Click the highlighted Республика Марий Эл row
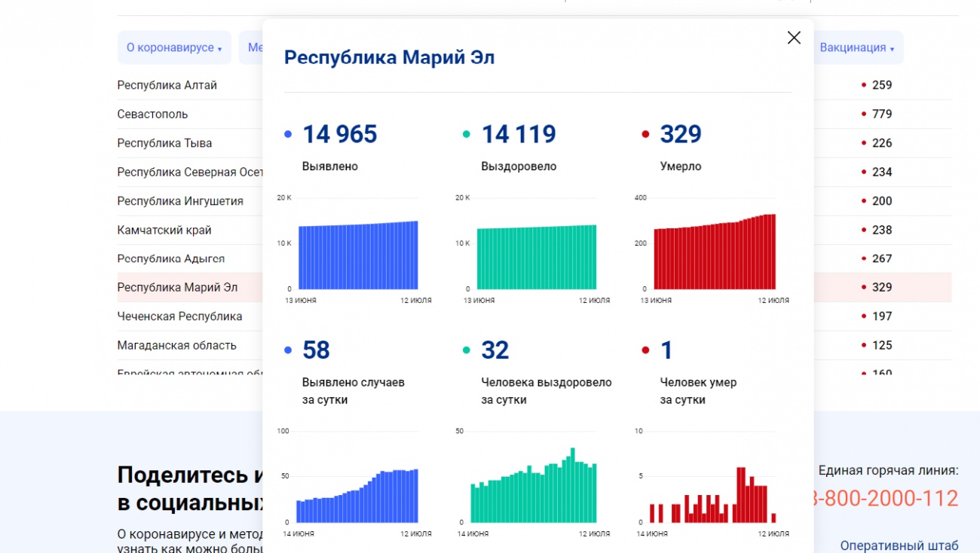The image size is (980, 553). [x=177, y=287]
